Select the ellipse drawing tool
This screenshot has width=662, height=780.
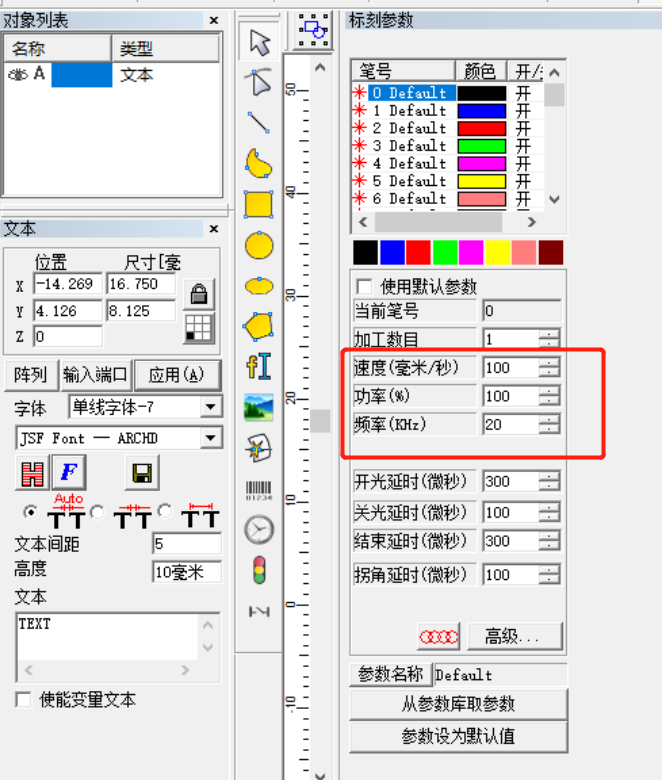[x=259, y=286]
